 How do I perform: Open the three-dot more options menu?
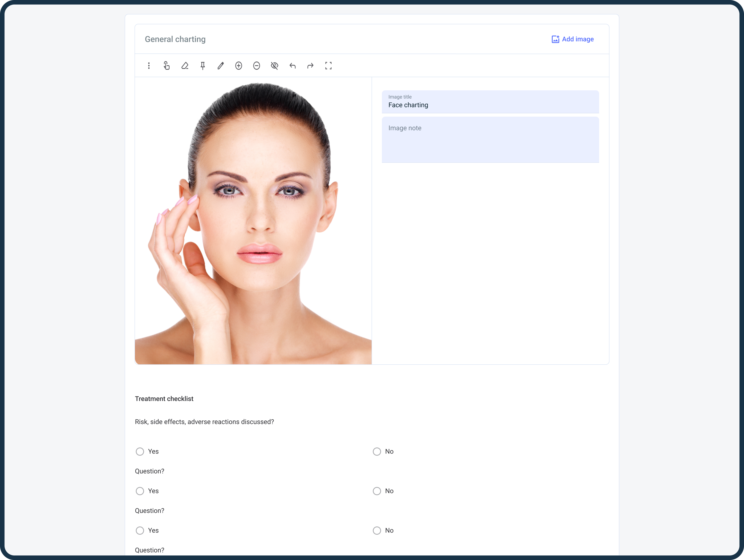point(149,66)
